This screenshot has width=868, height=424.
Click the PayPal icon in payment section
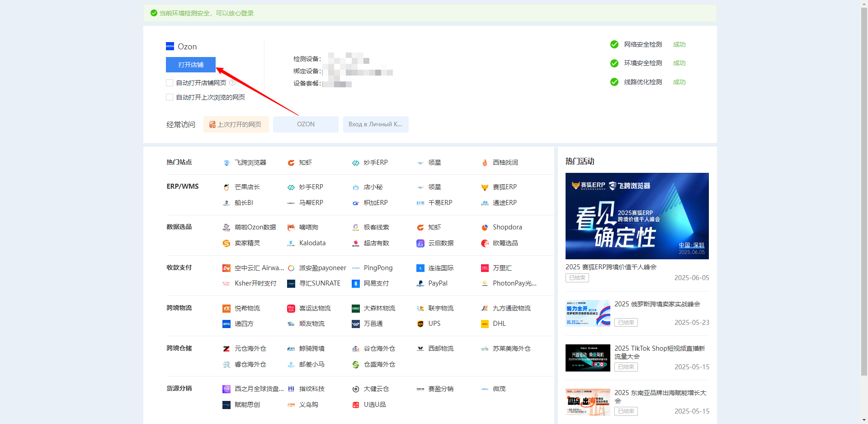[x=420, y=284]
